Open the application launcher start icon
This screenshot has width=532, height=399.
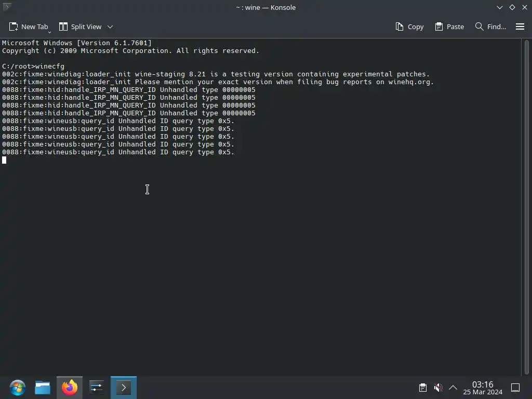pos(17,388)
